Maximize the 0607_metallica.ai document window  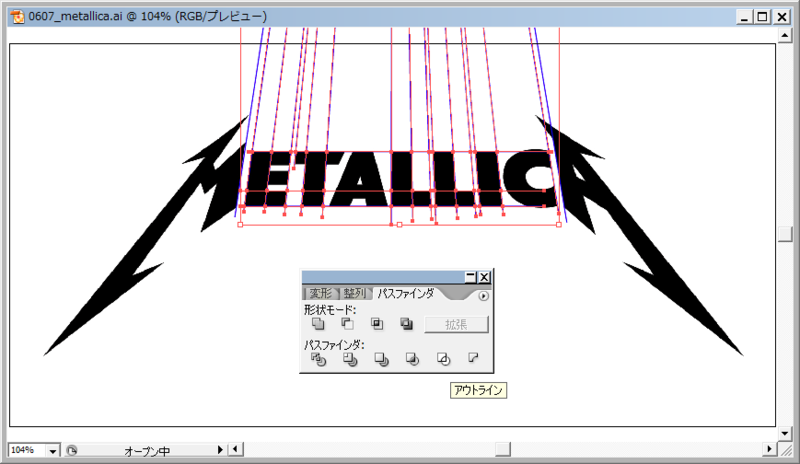pyautogui.click(x=762, y=17)
